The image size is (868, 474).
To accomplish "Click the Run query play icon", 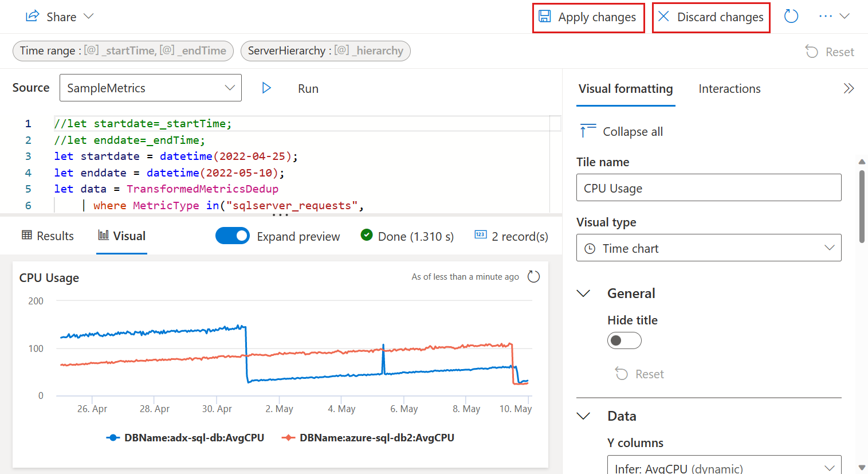I will pyautogui.click(x=266, y=88).
